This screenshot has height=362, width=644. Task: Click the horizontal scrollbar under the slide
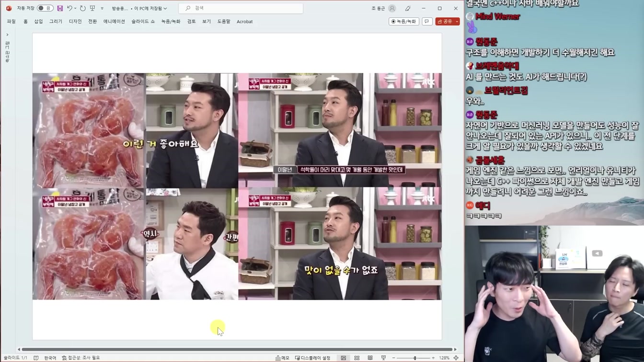click(x=237, y=350)
